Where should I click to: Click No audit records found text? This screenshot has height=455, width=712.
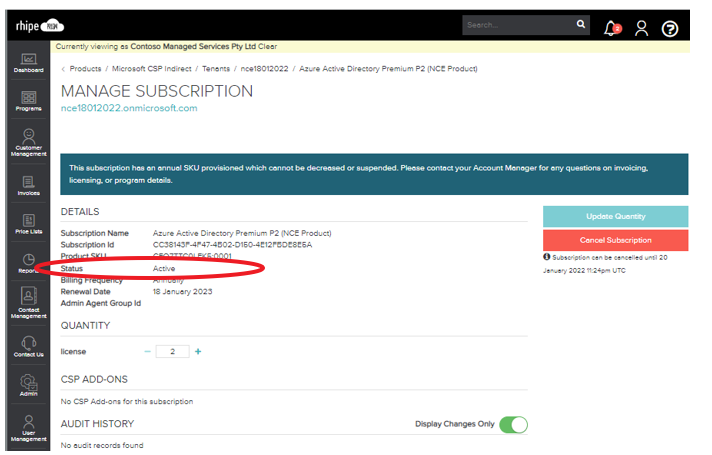(102, 445)
